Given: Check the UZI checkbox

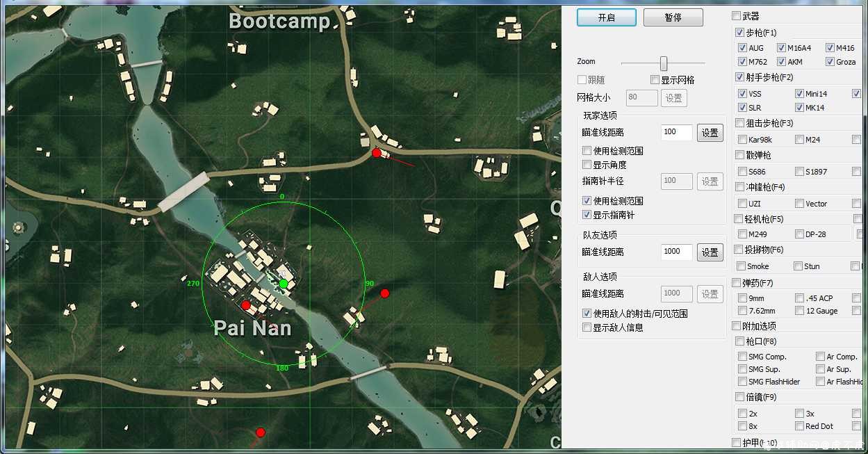Looking at the screenshot, I should [742, 204].
